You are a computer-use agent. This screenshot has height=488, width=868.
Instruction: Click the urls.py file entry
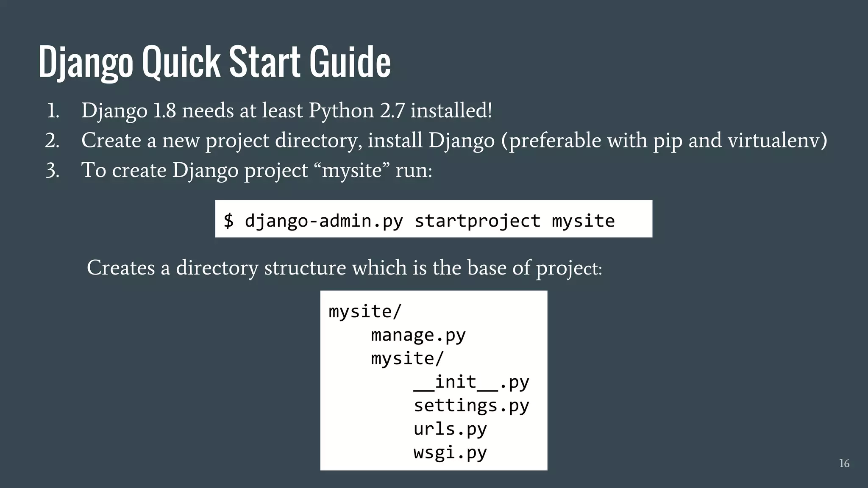450,429
